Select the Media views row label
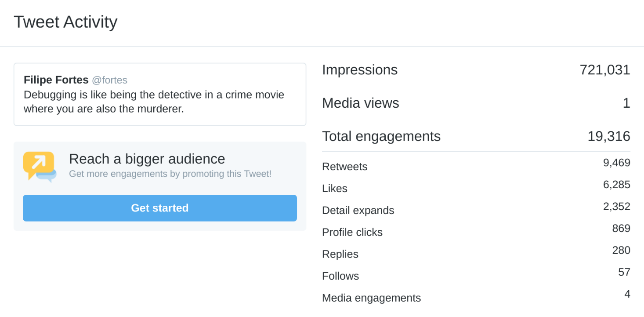The image size is (644, 317). pos(360,103)
